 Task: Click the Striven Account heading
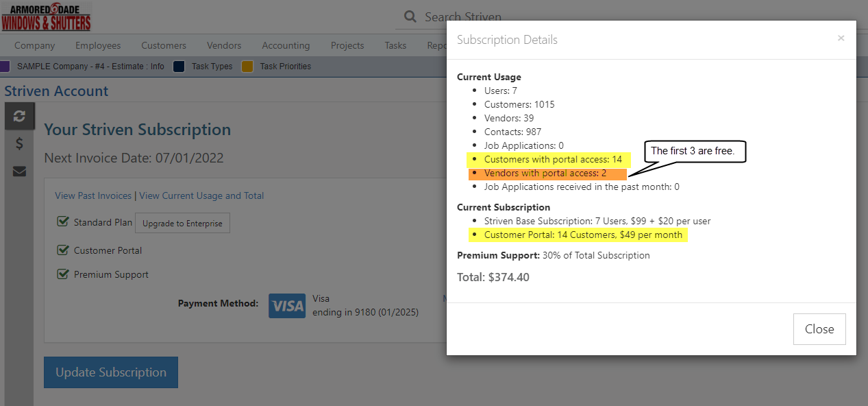(56, 91)
